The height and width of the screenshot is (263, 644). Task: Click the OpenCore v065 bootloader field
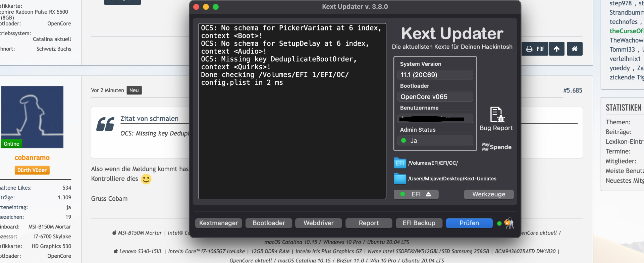[x=435, y=97]
